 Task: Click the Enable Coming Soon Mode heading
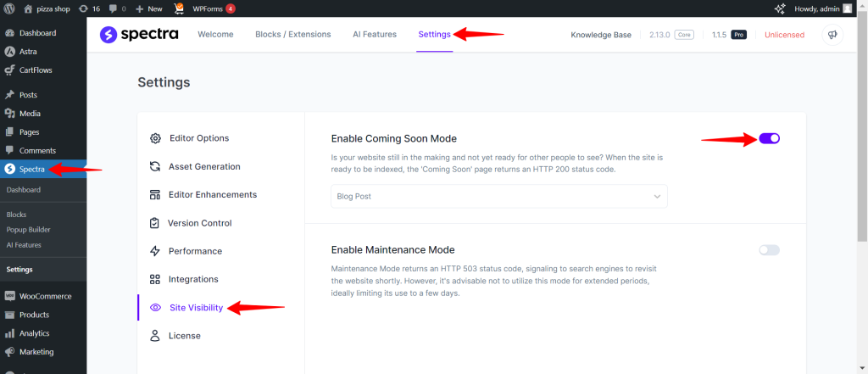(393, 138)
